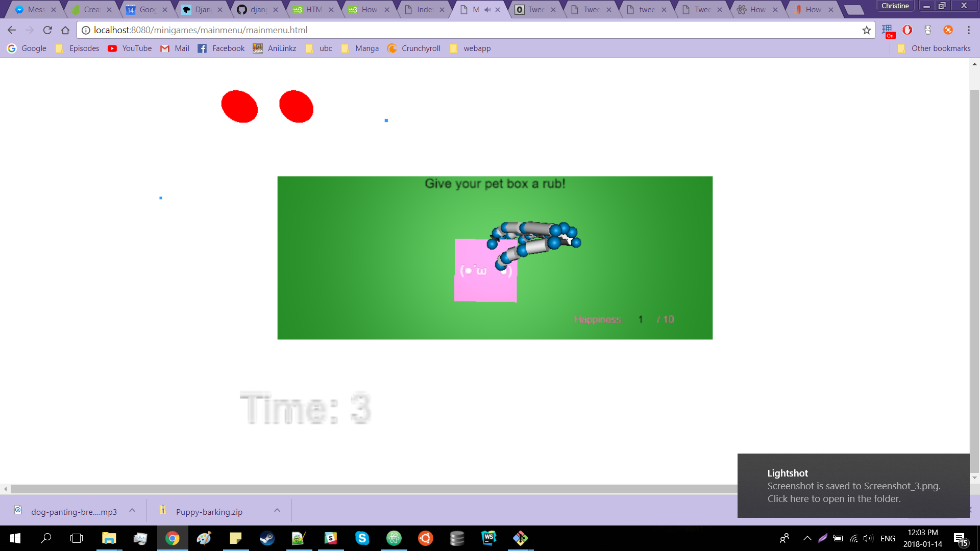Open WebStorm from the taskbar

coord(488,538)
